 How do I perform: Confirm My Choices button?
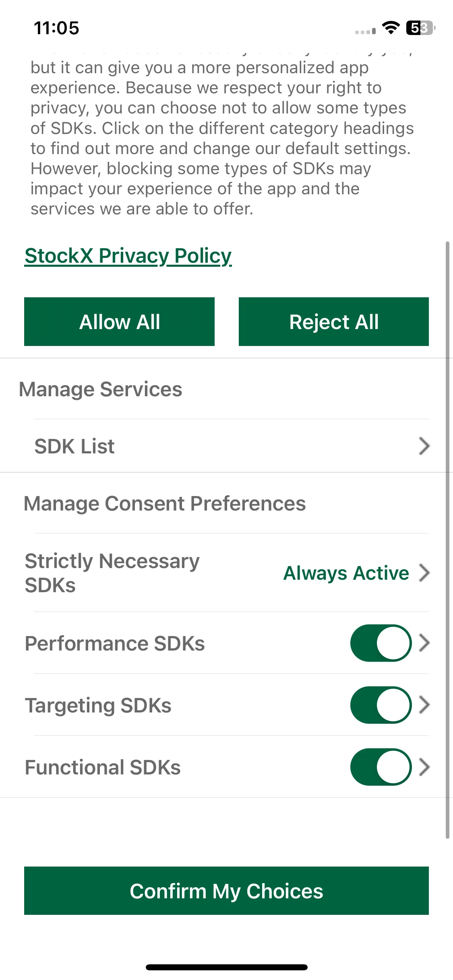tap(226, 891)
